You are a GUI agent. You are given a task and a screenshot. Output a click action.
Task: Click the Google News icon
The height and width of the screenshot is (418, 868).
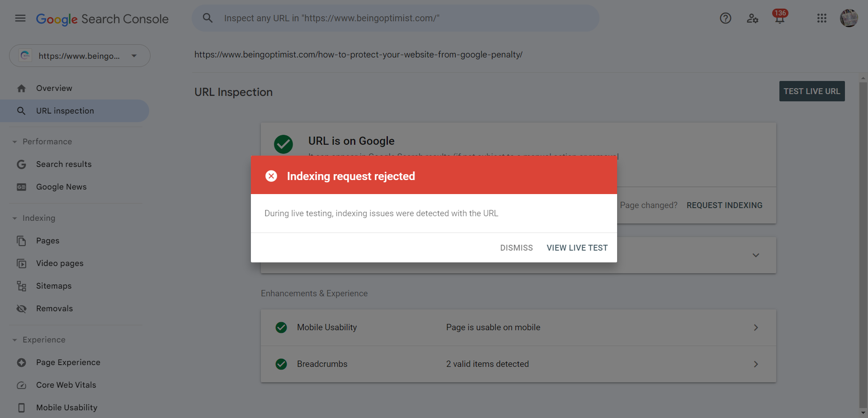coord(21,187)
